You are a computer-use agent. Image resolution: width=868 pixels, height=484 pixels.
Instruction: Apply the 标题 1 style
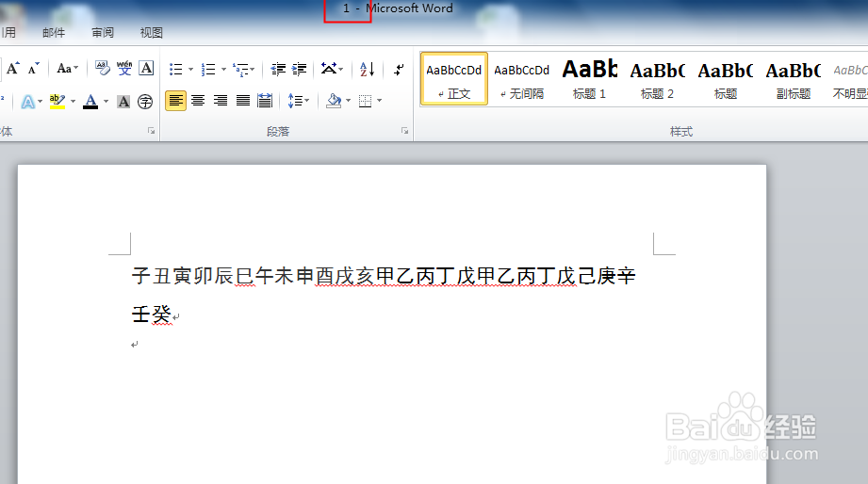point(590,78)
